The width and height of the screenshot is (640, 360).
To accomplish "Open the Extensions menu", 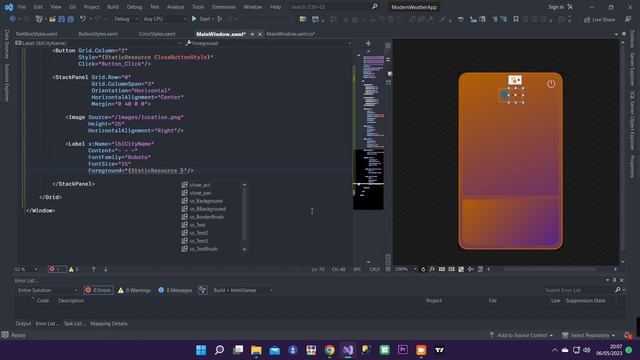I will 224,7.
